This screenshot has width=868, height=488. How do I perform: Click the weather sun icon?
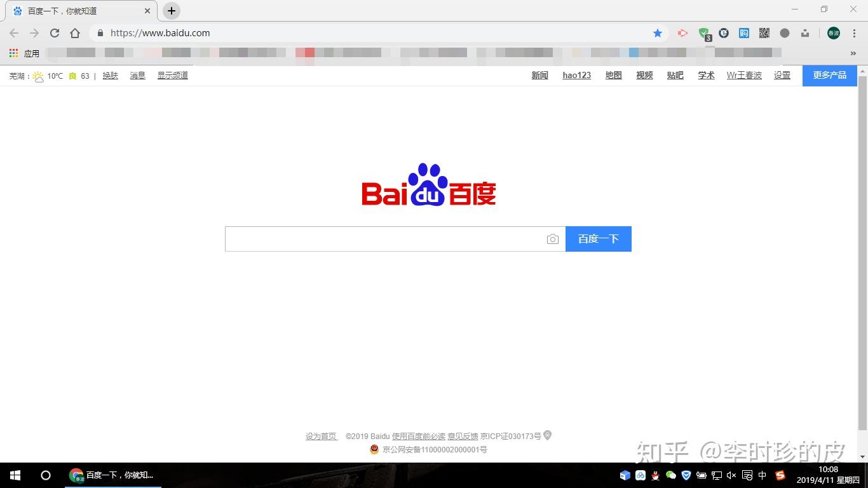38,76
